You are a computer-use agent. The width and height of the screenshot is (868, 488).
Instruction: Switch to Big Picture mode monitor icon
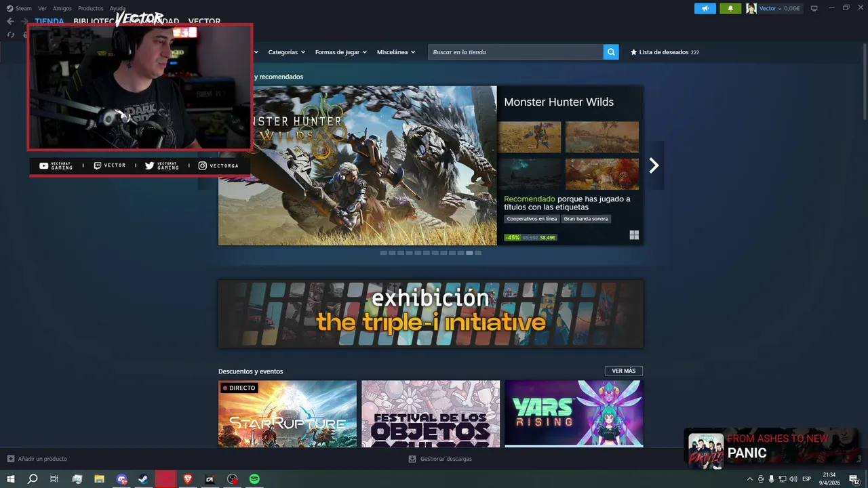pyautogui.click(x=814, y=9)
